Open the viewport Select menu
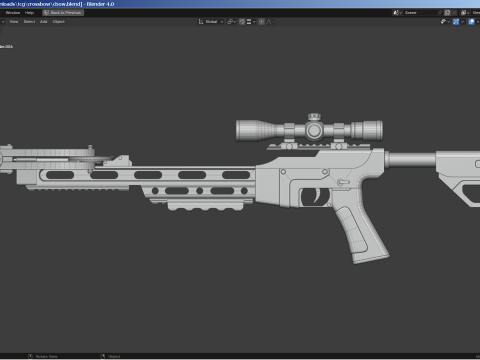 pyautogui.click(x=29, y=22)
